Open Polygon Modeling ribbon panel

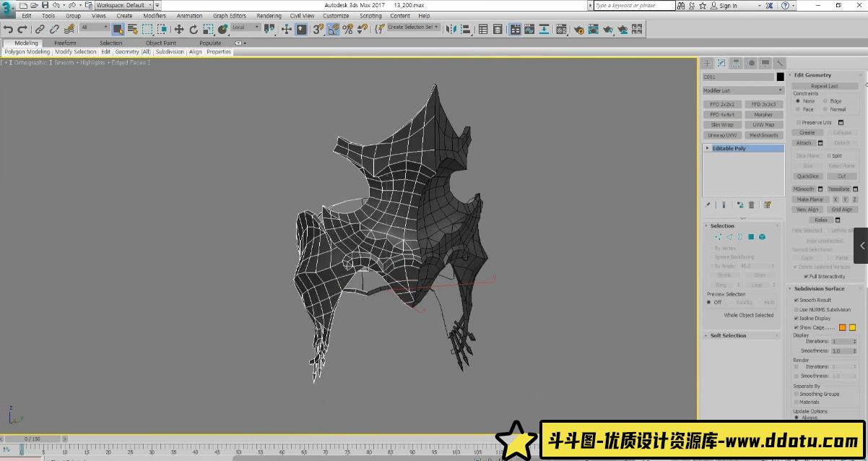[x=27, y=52]
